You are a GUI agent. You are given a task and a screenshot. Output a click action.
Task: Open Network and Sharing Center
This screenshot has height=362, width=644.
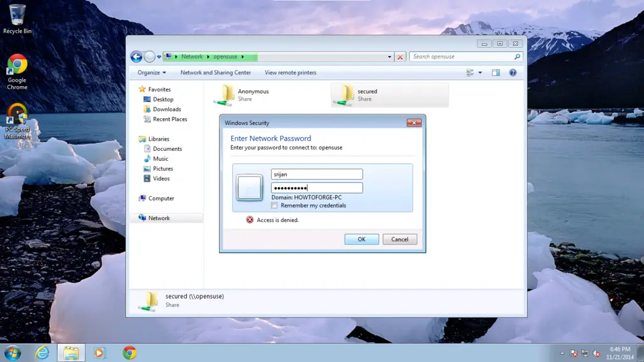[x=216, y=73]
